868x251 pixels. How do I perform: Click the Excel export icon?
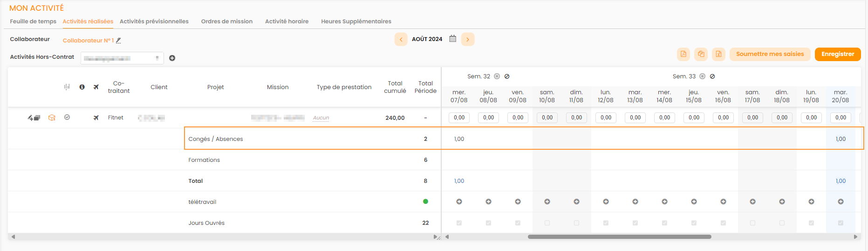coord(718,54)
